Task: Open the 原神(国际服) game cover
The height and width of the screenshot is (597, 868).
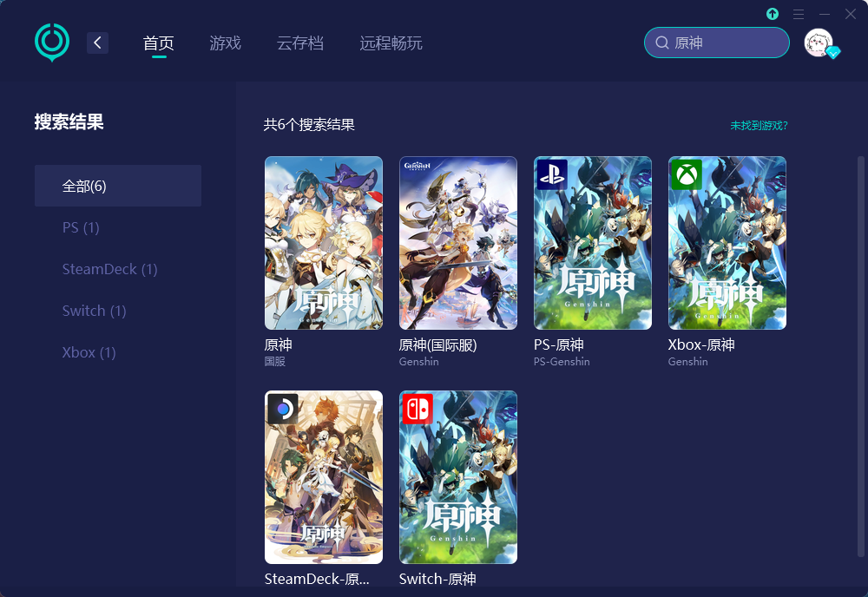Action: [458, 243]
